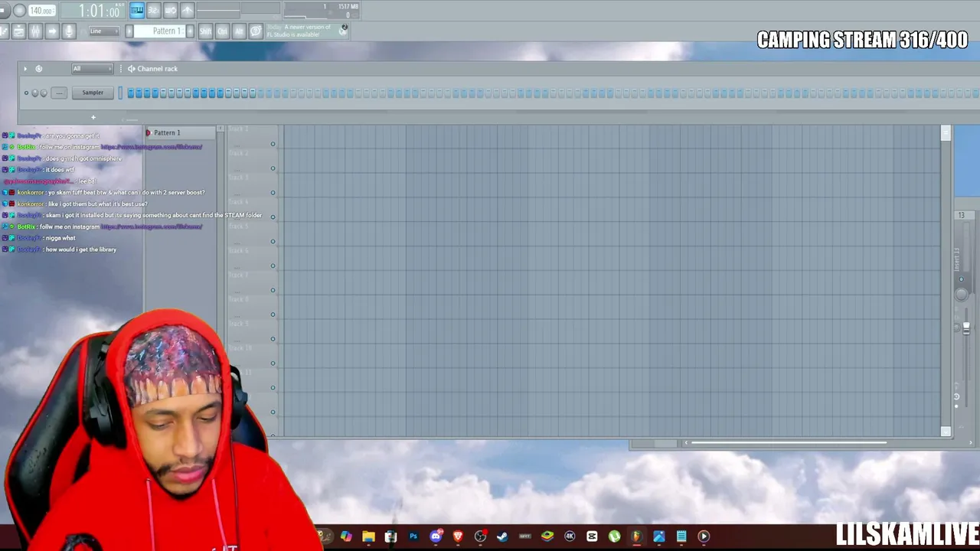Image resolution: width=980 pixels, height=551 pixels.
Task: Click the Sampler mixer track target button
Action: click(59, 93)
